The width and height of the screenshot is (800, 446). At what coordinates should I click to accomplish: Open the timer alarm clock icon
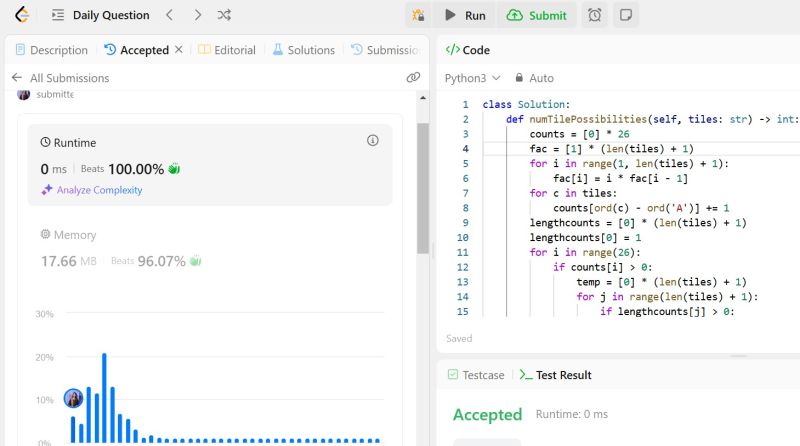[x=595, y=15]
